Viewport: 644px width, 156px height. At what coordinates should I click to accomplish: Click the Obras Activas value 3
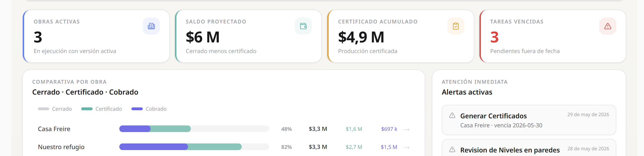[38, 37]
